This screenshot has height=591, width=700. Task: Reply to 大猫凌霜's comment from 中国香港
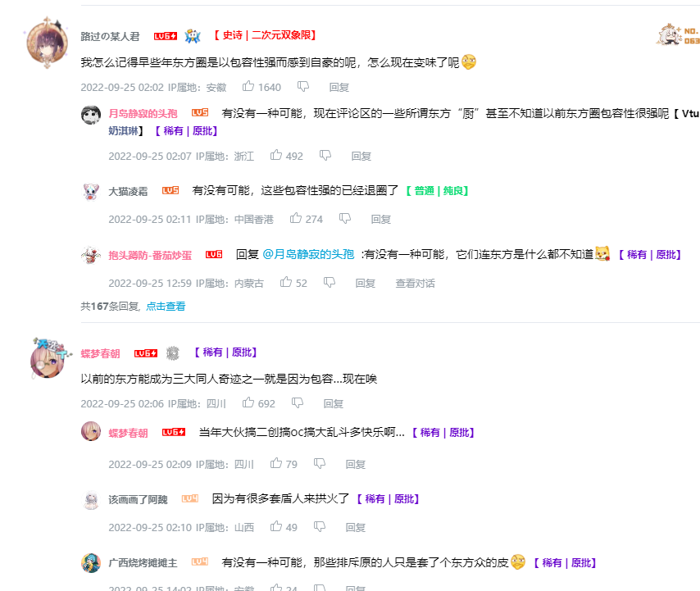point(381,219)
